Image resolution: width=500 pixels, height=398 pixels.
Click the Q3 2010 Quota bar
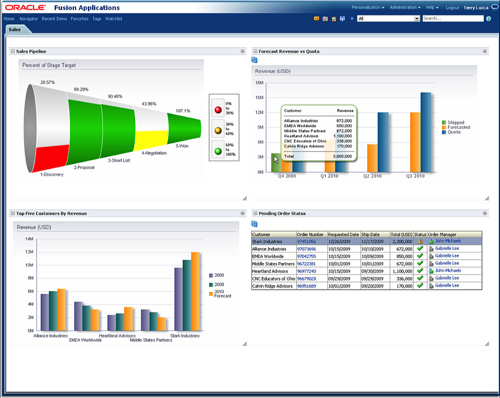coord(426,132)
